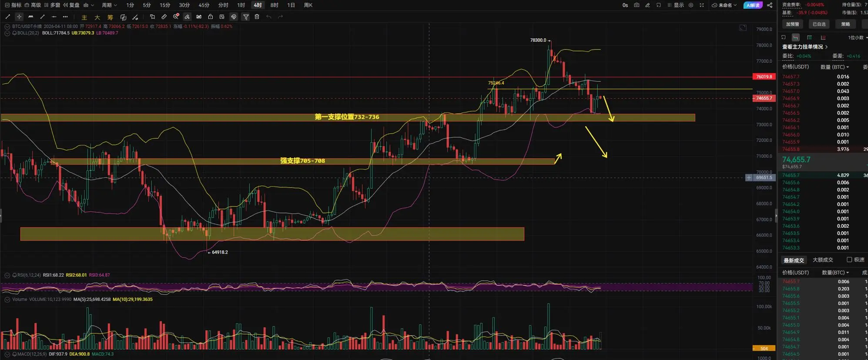868x360 pixels.
Task: Open the 未命名 layout dropdown
Action: point(724,5)
